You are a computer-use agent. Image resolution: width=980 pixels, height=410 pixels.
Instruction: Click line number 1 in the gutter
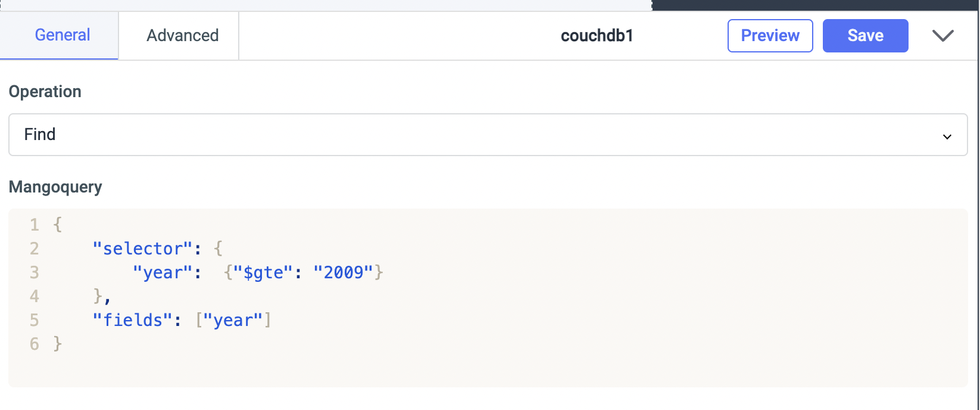[35, 225]
